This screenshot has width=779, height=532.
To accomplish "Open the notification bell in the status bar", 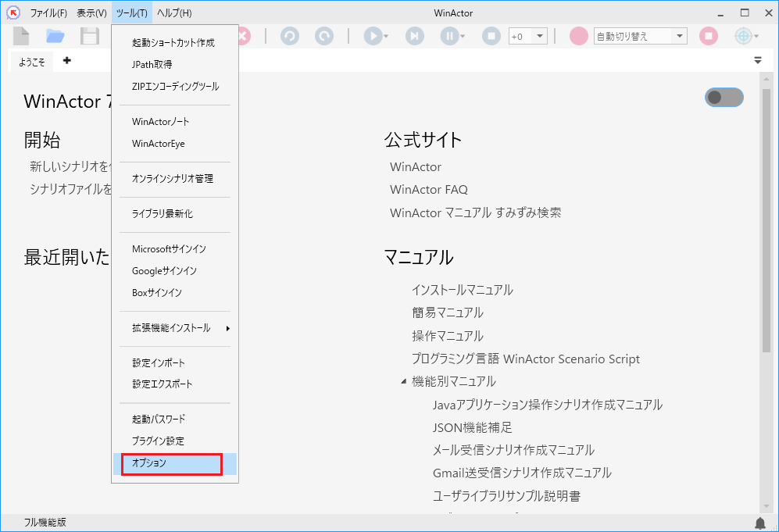I will [x=760, y=523].
